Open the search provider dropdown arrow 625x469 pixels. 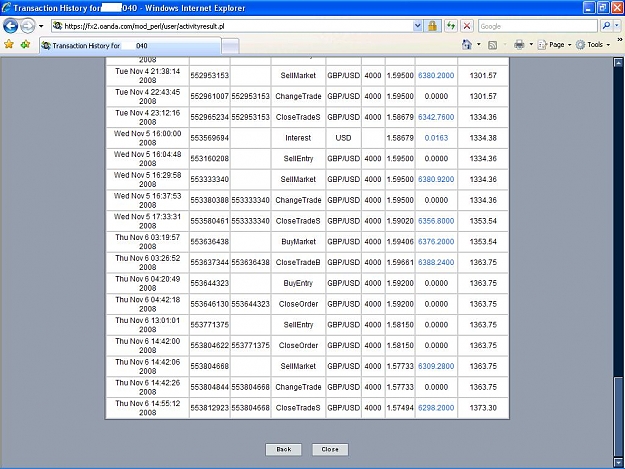coord(617,26)
